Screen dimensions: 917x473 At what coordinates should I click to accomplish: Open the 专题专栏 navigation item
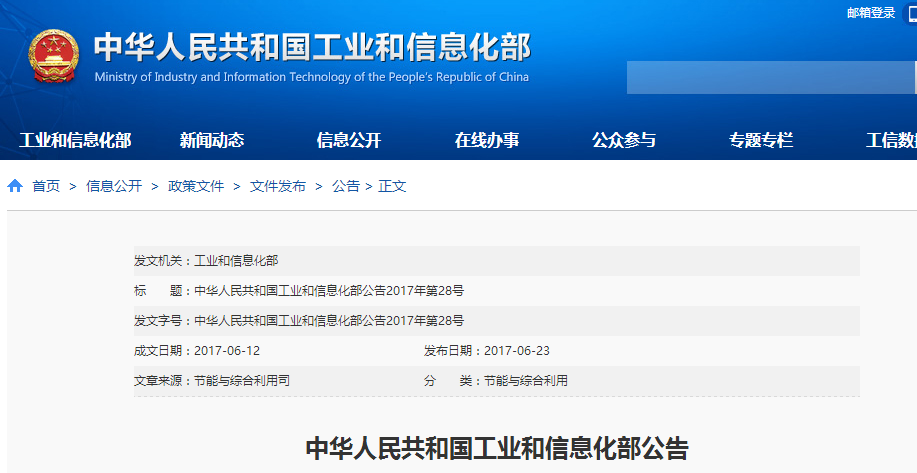tap(761, 140)
